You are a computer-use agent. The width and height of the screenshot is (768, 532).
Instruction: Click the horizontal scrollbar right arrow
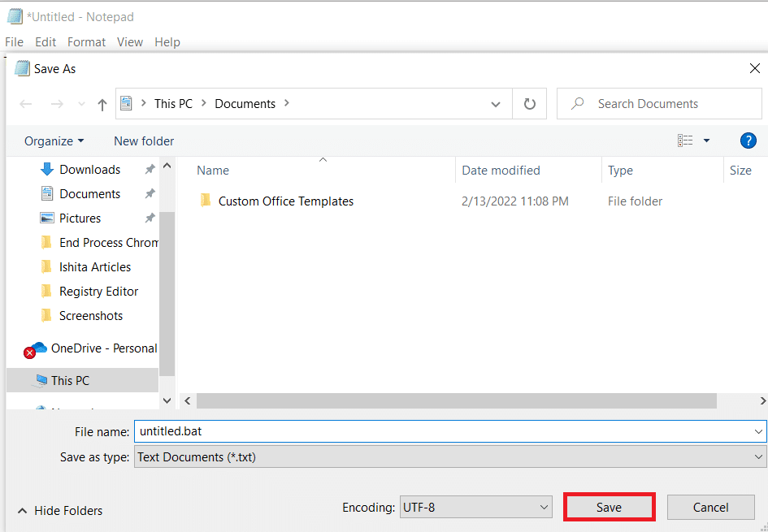click(x=762, y=401)
